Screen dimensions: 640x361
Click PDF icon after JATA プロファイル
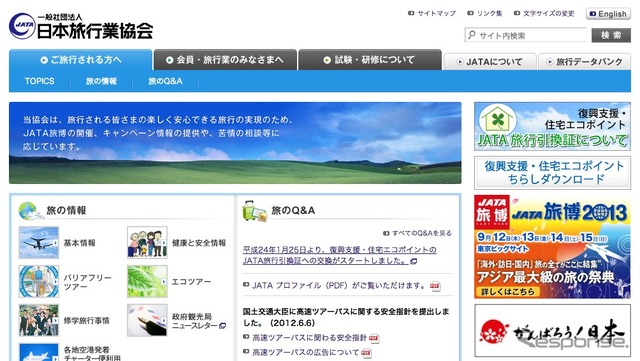click(x=435, y=286)
